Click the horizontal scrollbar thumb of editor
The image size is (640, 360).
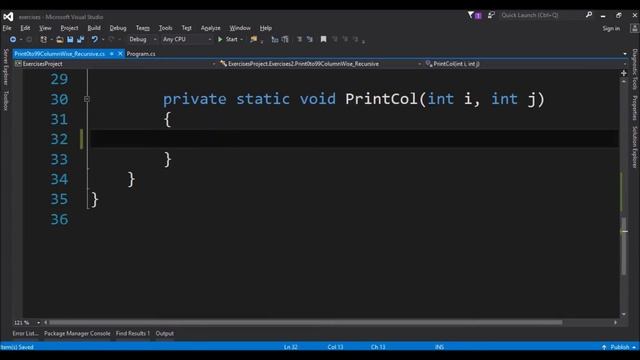point(305,322)
